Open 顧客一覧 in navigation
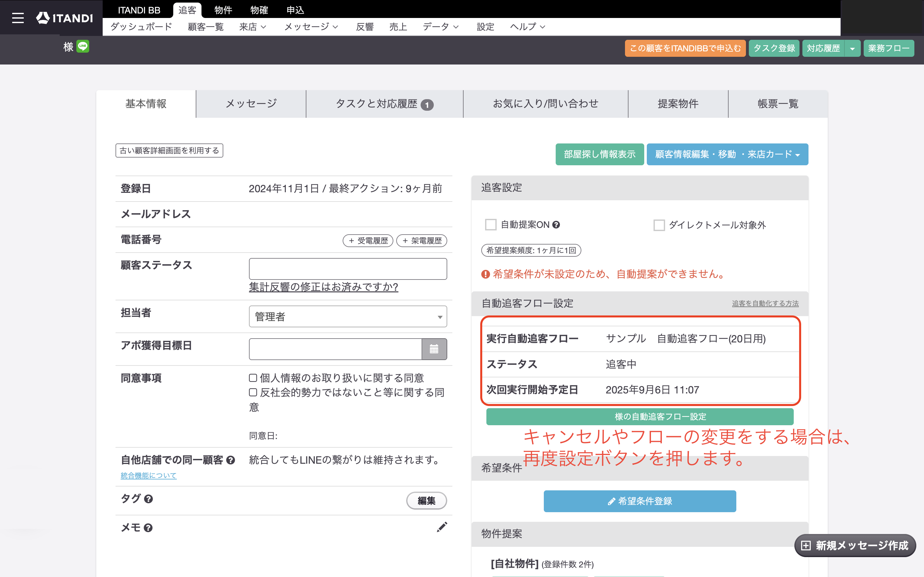924x577 pixels. click(x=206, y=27)
